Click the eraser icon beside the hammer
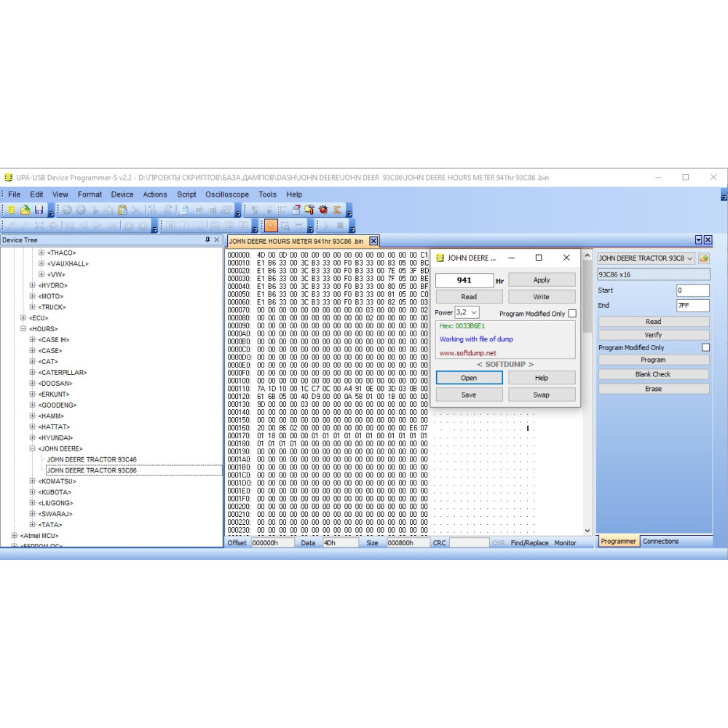This screenshot has height=728, width=728. (x=296, y=210)
